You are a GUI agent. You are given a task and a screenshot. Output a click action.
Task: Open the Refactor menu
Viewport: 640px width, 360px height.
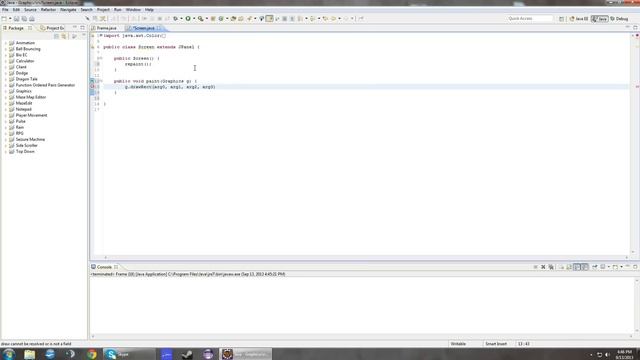click(x=48, y=9)
